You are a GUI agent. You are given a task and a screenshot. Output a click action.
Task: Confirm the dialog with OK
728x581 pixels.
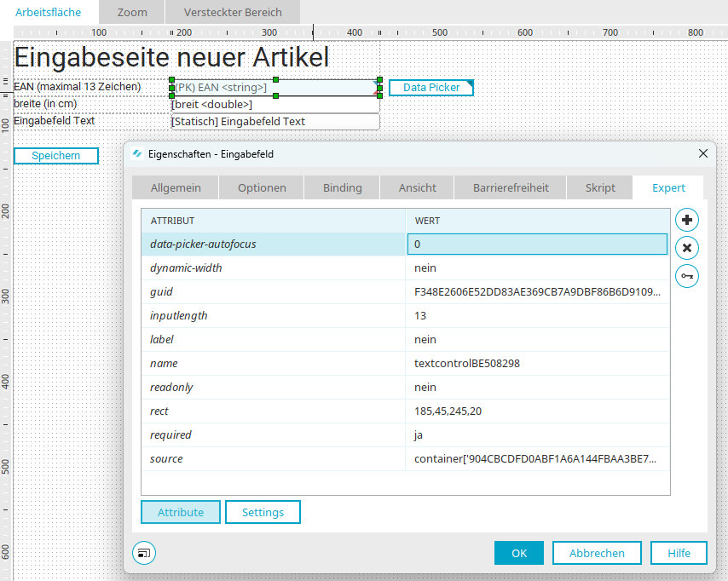coord(518,553)
